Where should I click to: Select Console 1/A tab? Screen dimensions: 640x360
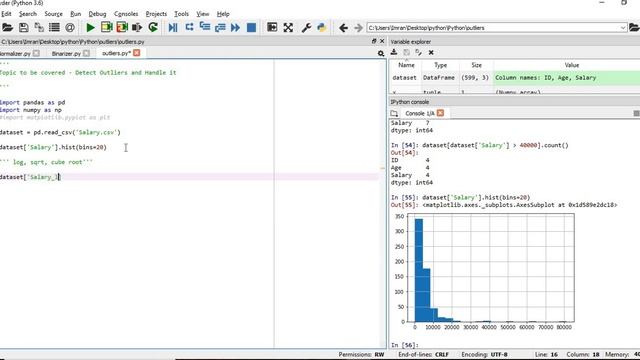pos(420,113)
